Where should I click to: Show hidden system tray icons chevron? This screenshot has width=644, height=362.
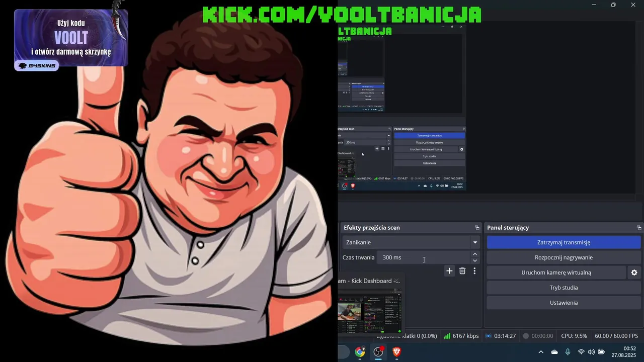click(x=541, y=352)
